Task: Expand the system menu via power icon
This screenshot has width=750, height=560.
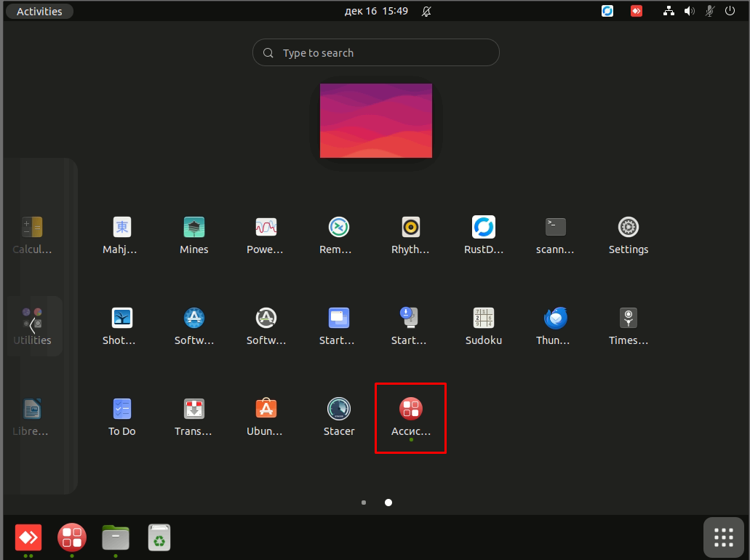Action: point(730,11)
